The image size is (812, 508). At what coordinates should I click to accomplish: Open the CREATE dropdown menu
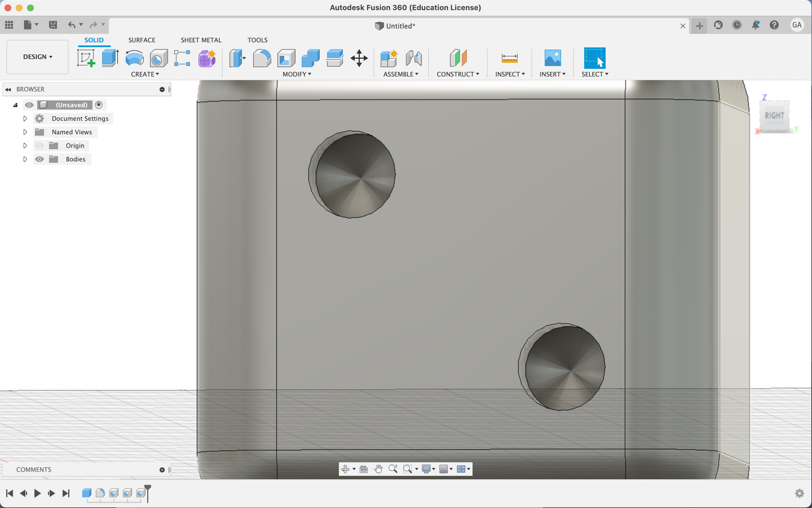145,74
